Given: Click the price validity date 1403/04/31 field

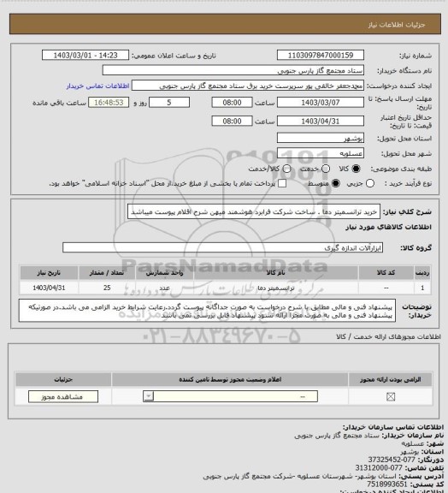Looking at the screenshot, I should [321, 121].
